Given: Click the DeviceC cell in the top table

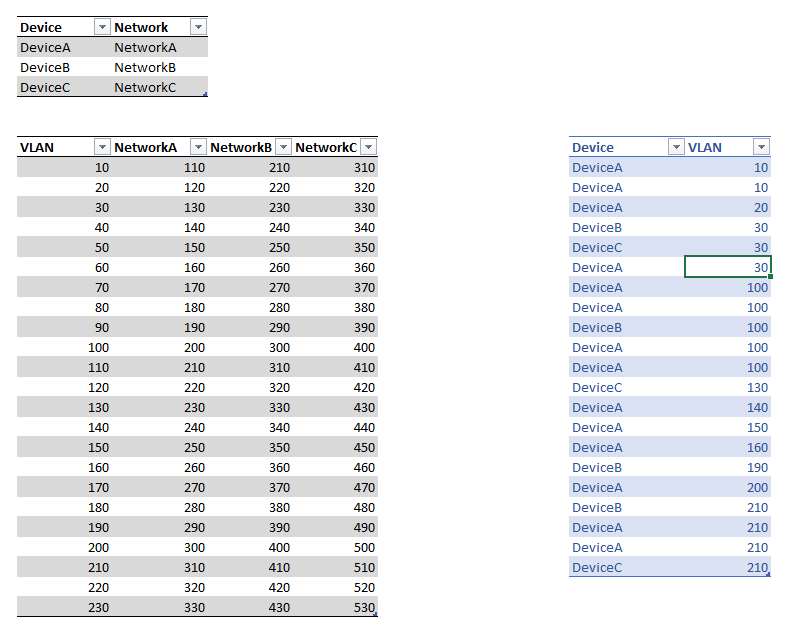Looking at the screenshot, I should [44, 87].
